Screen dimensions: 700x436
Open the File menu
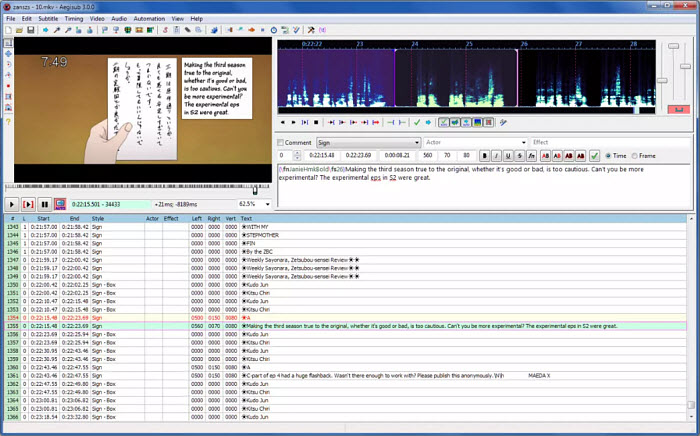click(11, 19)
